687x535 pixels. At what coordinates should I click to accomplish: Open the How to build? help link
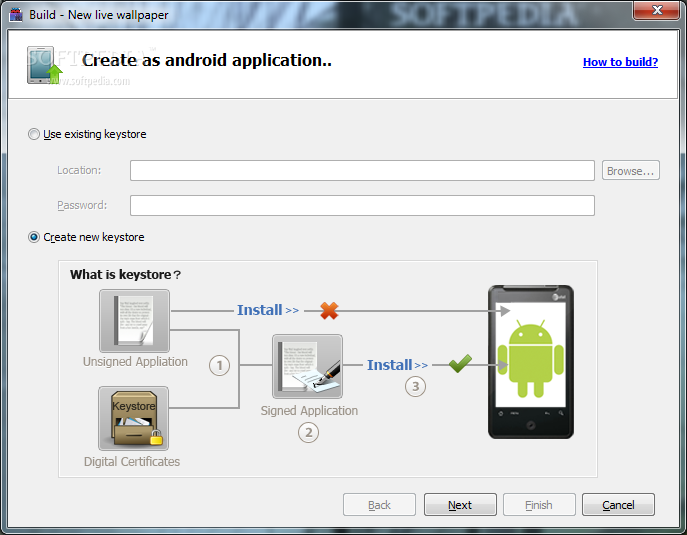[x=620, y=62]
